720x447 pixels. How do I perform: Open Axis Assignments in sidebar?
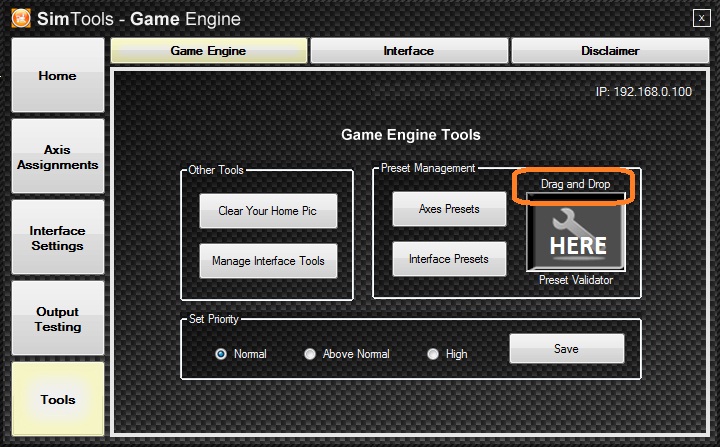coord(58,157)
